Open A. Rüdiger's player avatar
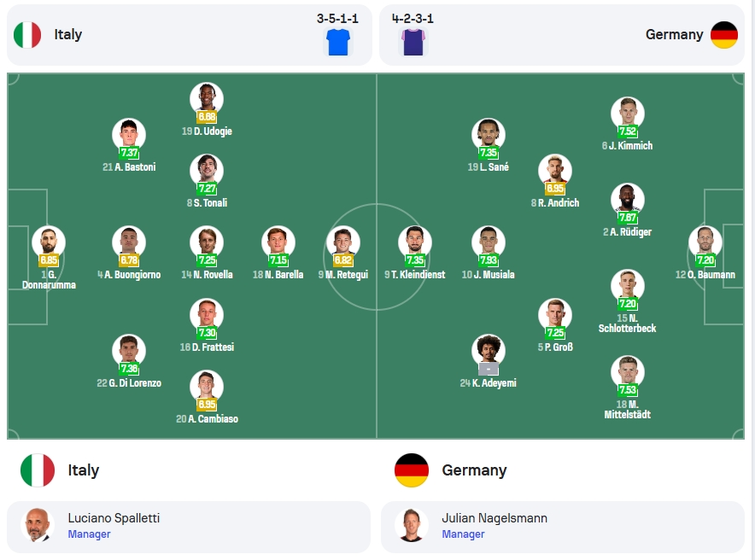This screenshot has height=560, width=755. click(x=628, y=199)
